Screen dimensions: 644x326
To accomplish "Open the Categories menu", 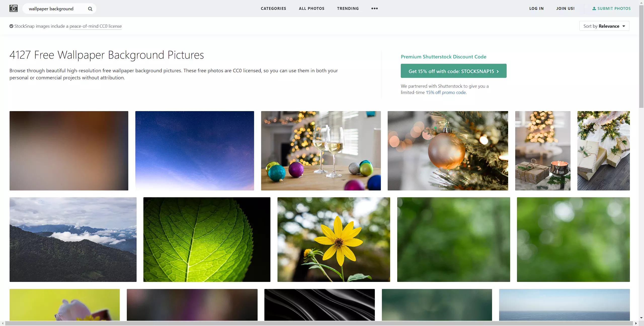I will 273,9.
